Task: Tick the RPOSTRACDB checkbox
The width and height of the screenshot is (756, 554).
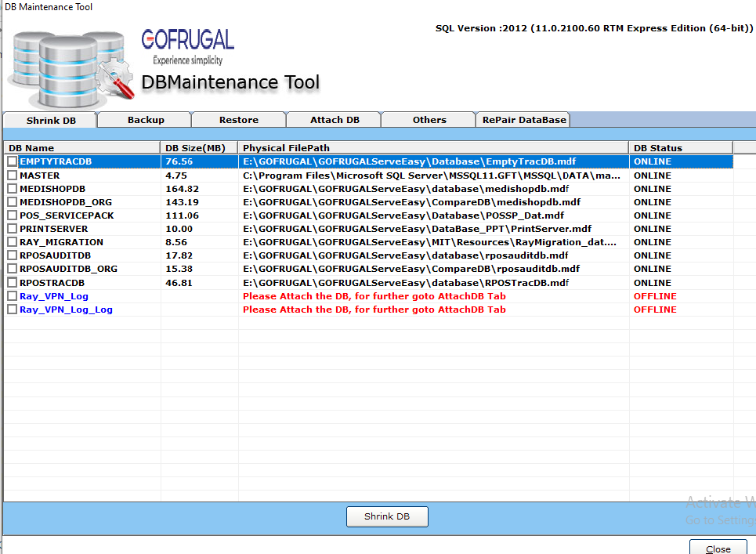Action: [x=13, y=283]
